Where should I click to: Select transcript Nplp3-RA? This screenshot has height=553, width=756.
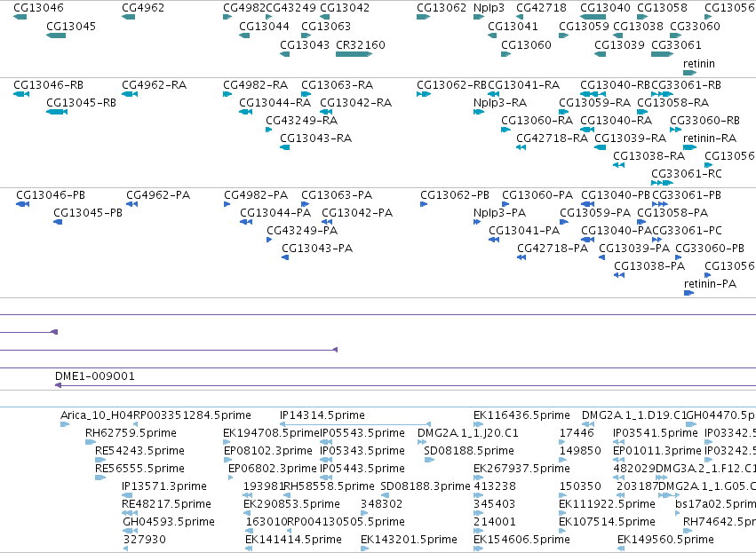pyautogui.click(x=500, y=103)
